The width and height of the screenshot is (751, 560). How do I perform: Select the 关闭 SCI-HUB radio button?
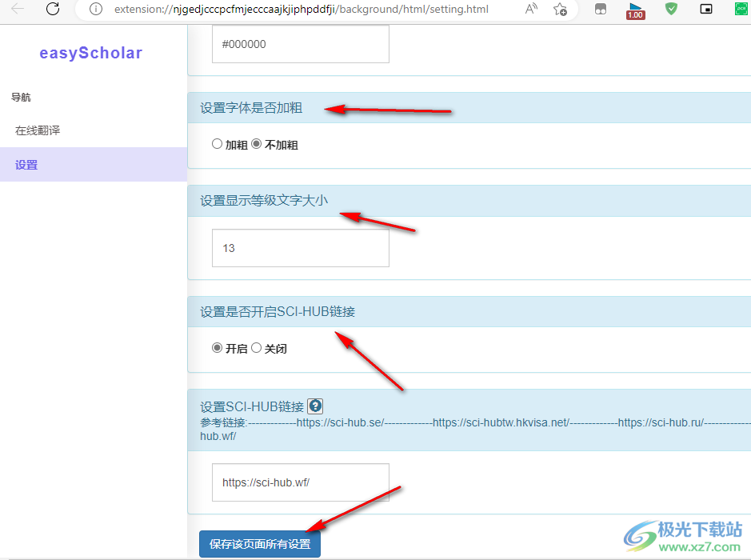coord(256,348)
